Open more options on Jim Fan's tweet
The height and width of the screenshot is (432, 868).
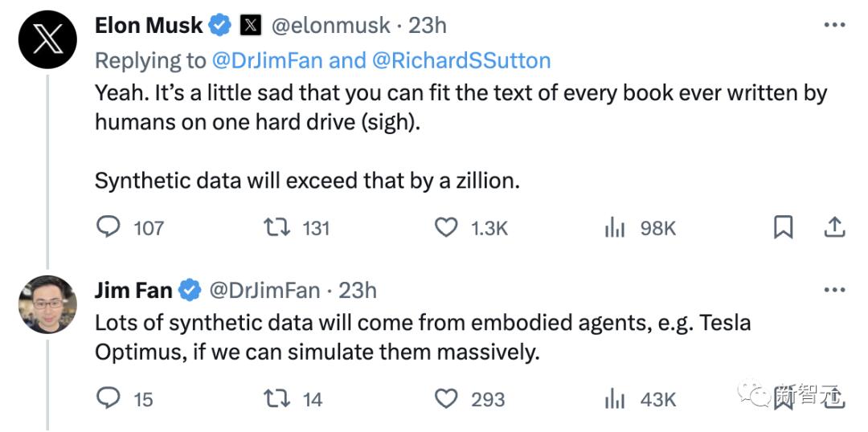click(835, 290)
